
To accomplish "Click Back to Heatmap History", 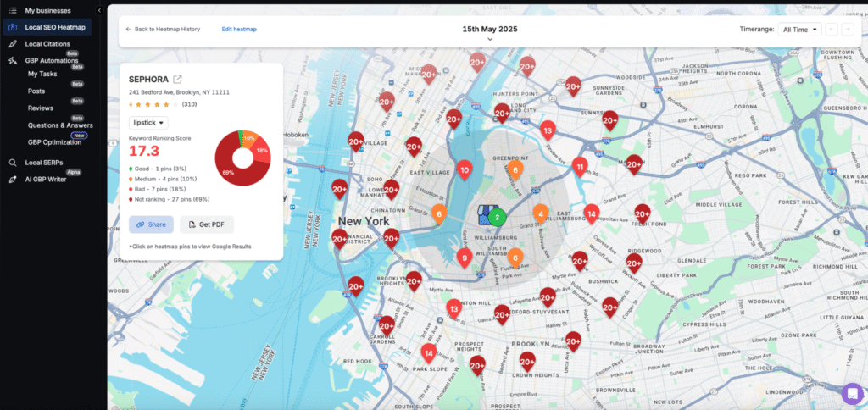I will coord(163,30).
